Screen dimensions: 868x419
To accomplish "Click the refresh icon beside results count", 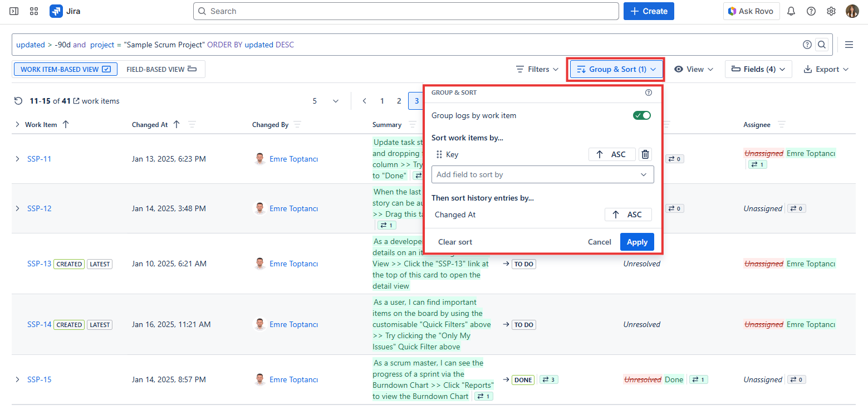I will pos(18,101).
